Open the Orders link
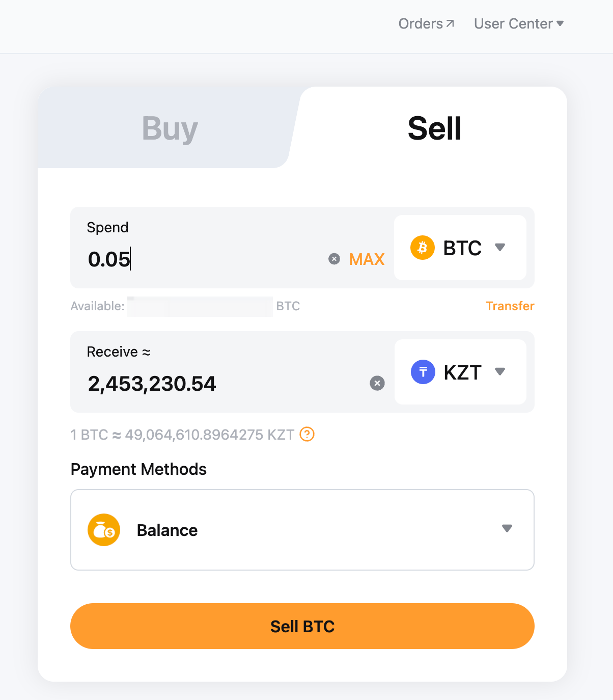Image resolution: width=613 pixels, height=700 pixels. click(421, 23)
